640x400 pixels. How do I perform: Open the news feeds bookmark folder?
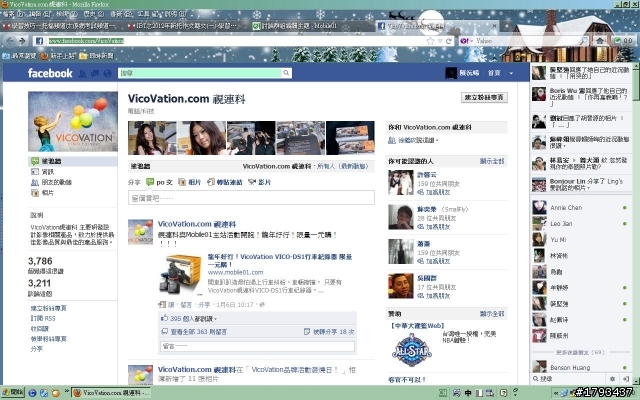point(96,56)
